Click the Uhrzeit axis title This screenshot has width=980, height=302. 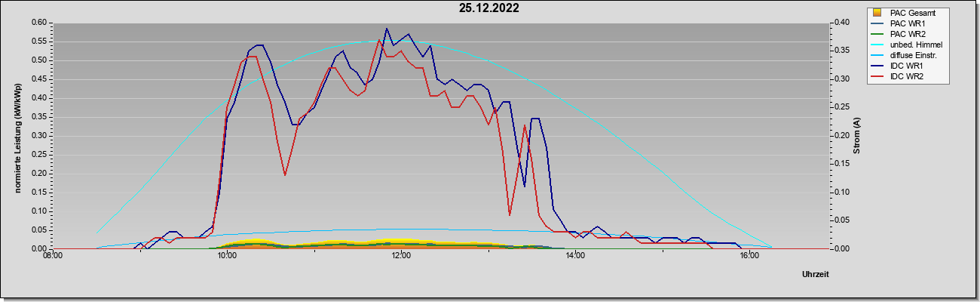point(815,275)
